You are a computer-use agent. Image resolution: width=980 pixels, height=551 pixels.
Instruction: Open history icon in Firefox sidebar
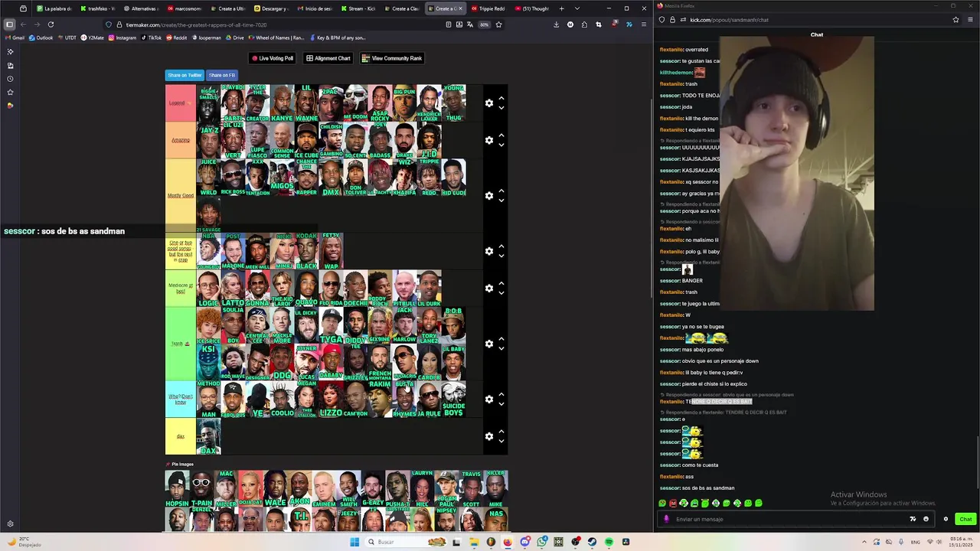point(10,79)
